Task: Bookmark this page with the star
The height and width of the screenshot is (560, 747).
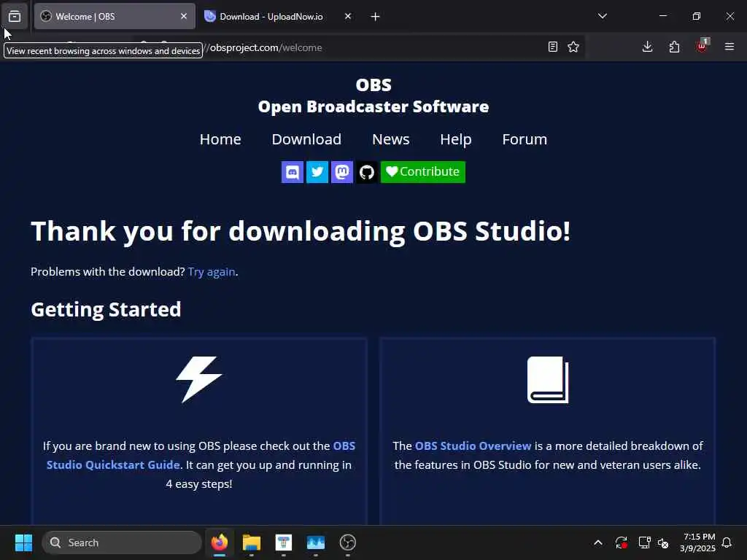Action: 573,47
